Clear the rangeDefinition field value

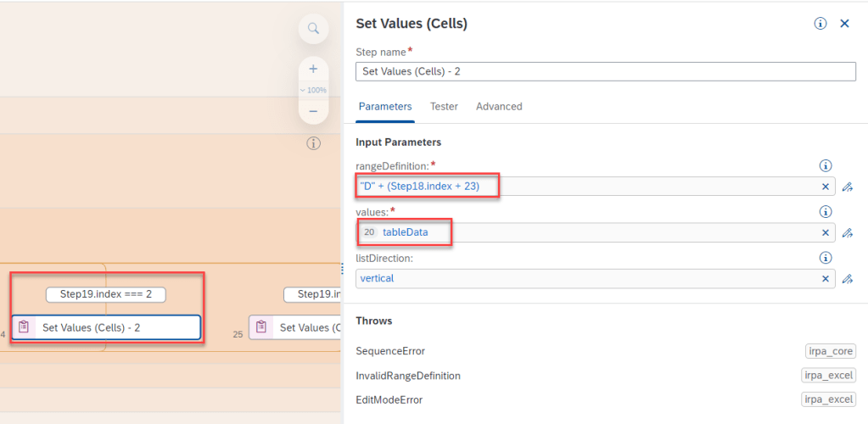[825, 187]
